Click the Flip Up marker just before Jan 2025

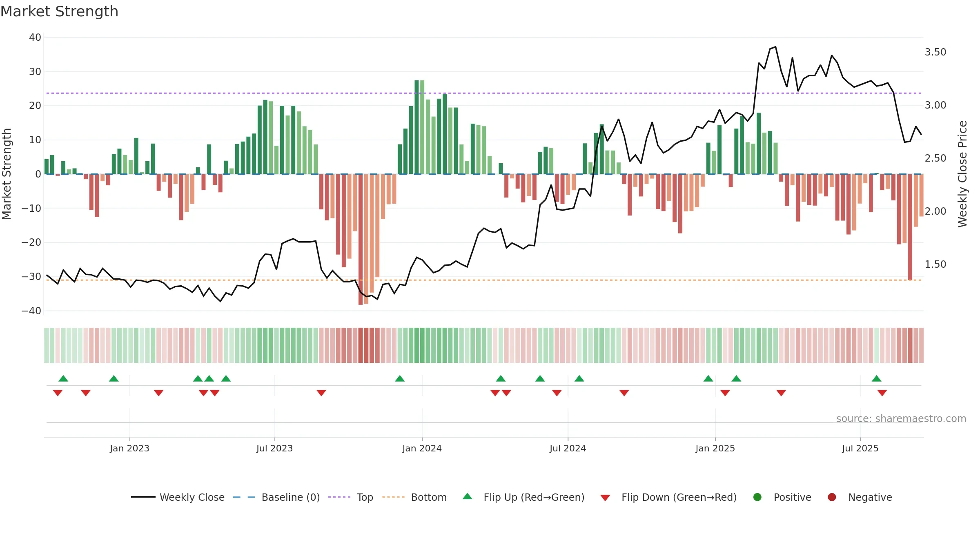point(708,378)
